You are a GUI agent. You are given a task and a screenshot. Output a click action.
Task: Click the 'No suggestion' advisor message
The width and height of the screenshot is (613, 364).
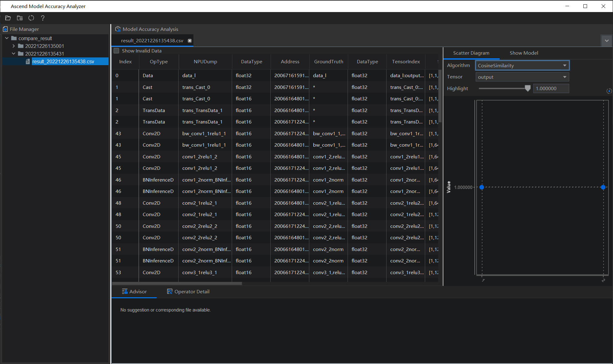pyautogui.click(x=166, y=310)
